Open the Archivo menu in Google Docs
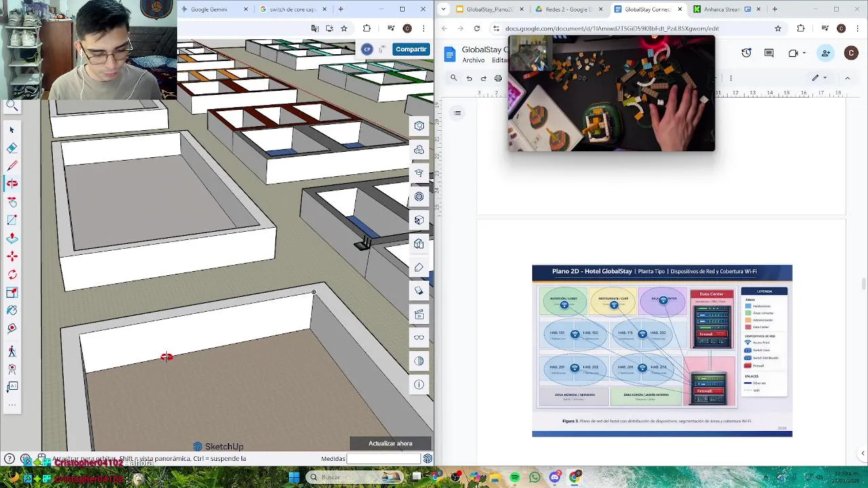 [473, 60]
